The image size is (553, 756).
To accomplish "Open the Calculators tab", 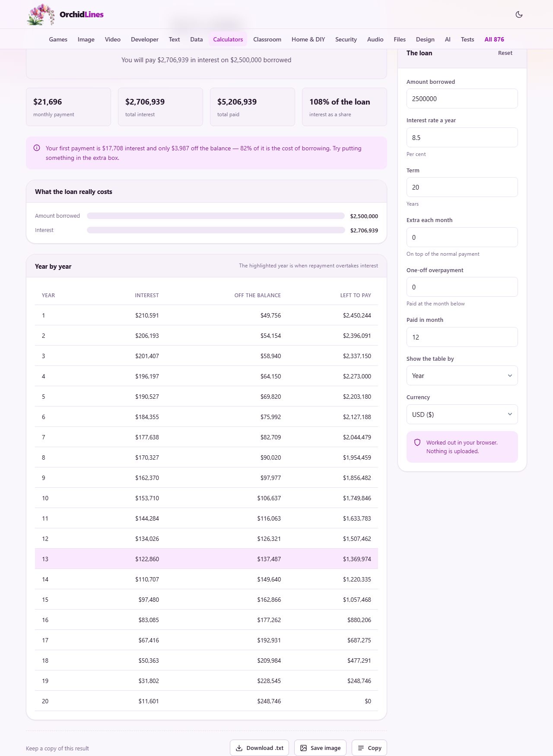I will click(228, 39).
